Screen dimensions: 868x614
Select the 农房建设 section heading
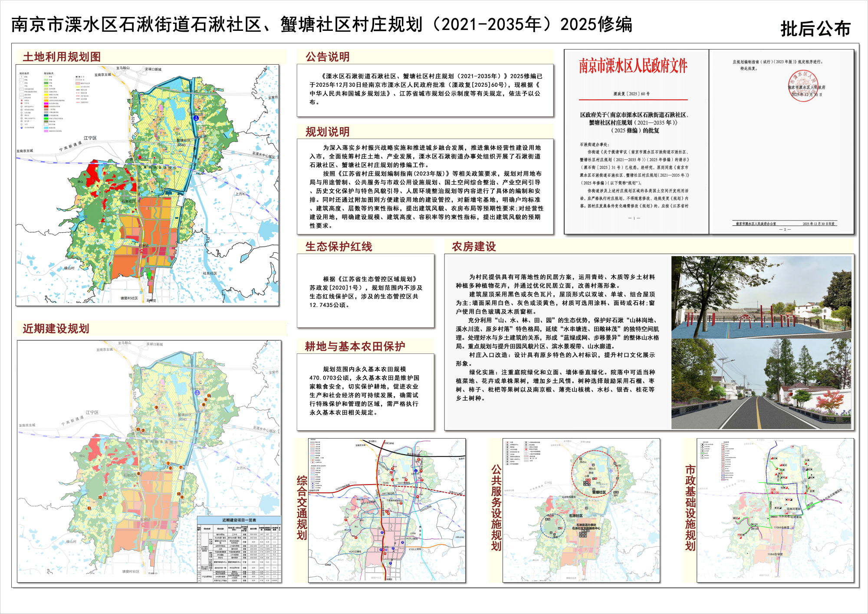[x=473, y=247]
